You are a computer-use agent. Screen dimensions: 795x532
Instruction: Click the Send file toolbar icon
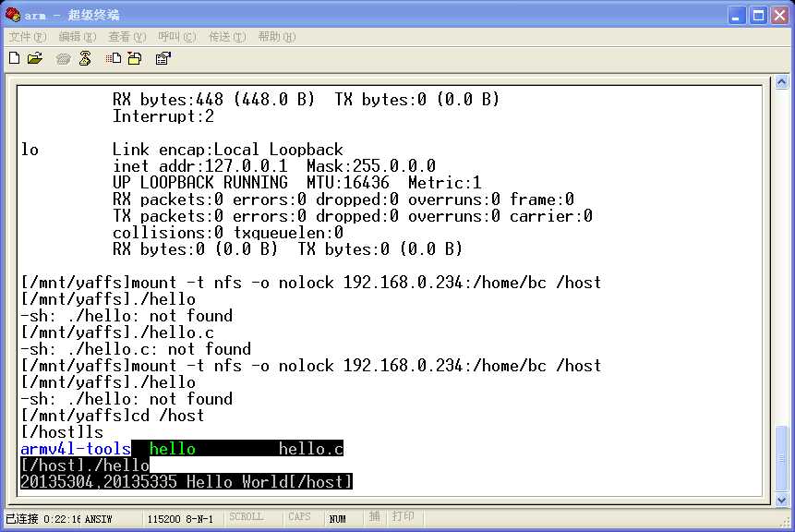pyautogui.click(x=113, y=58)
